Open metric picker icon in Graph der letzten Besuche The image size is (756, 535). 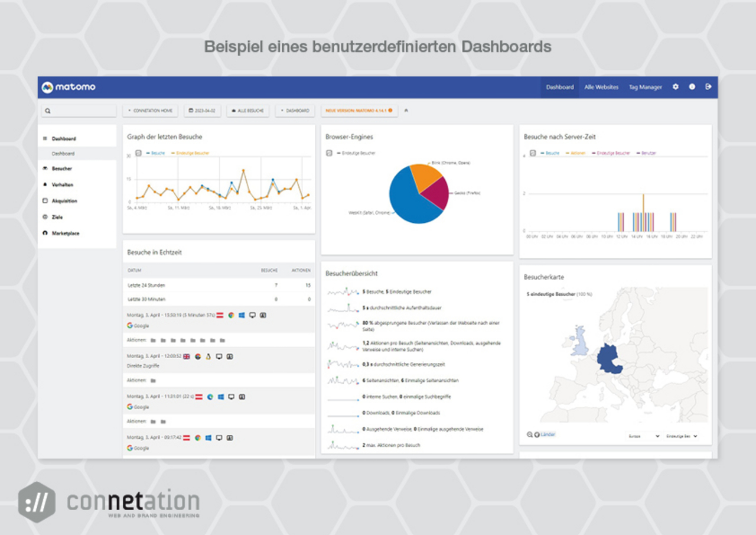pos(138,153)
